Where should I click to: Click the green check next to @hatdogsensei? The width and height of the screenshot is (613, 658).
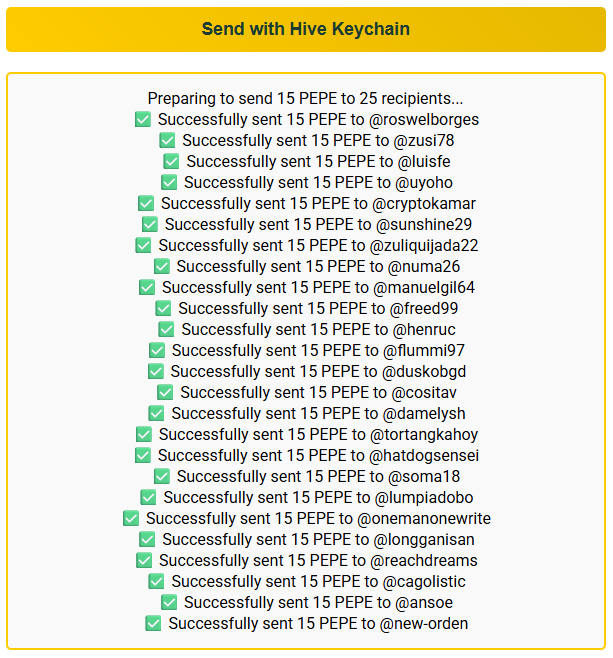[143, 456]
